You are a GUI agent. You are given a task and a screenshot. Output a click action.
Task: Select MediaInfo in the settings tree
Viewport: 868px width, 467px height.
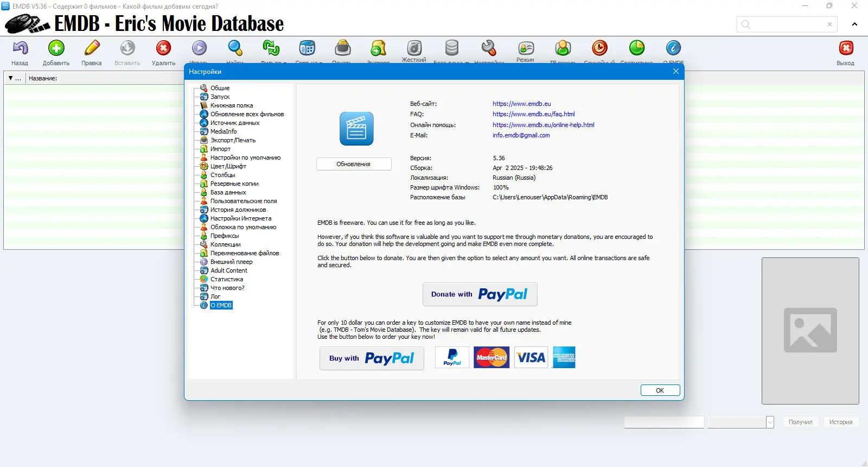[224, 131]
